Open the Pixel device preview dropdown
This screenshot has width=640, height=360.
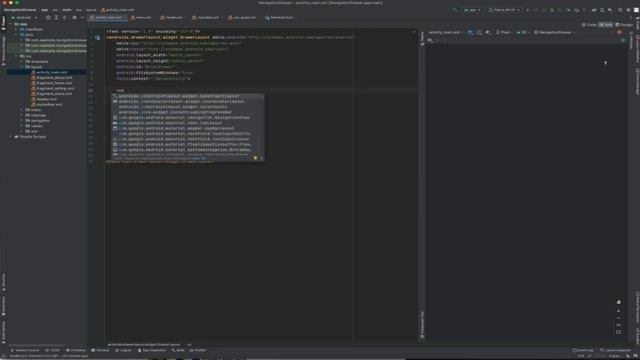[x=504, y=32]
